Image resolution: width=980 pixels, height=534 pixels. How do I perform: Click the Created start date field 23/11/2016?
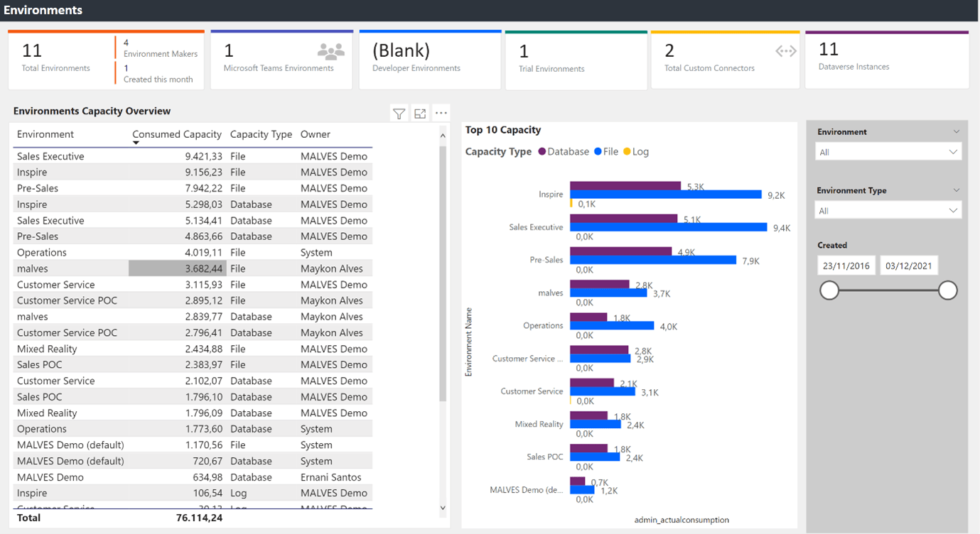tap(846, 266)
